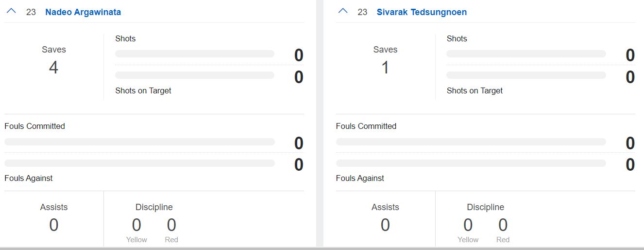
Task: Click Sivarak's Assists value
Action: (385, 225)
